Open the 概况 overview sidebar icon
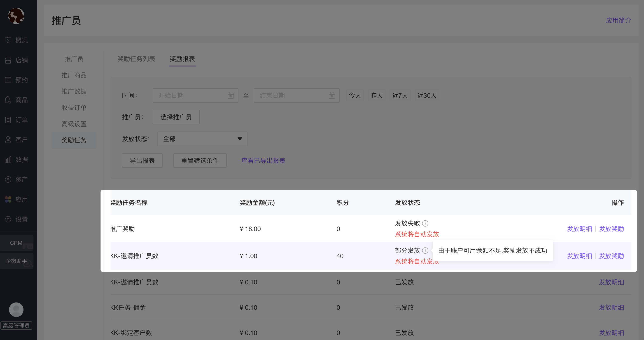This screenshot has height=340, width=644. [8, 40]
